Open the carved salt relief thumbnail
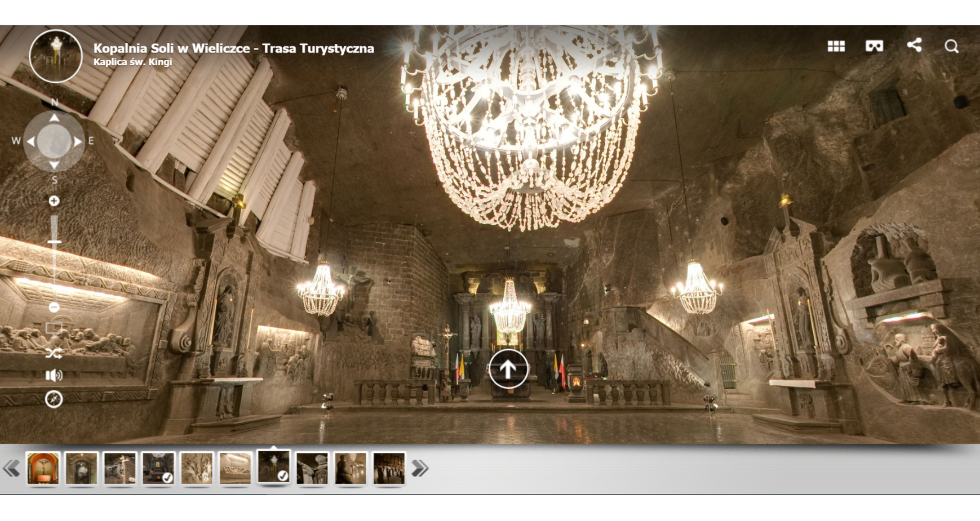 (197, 468)
